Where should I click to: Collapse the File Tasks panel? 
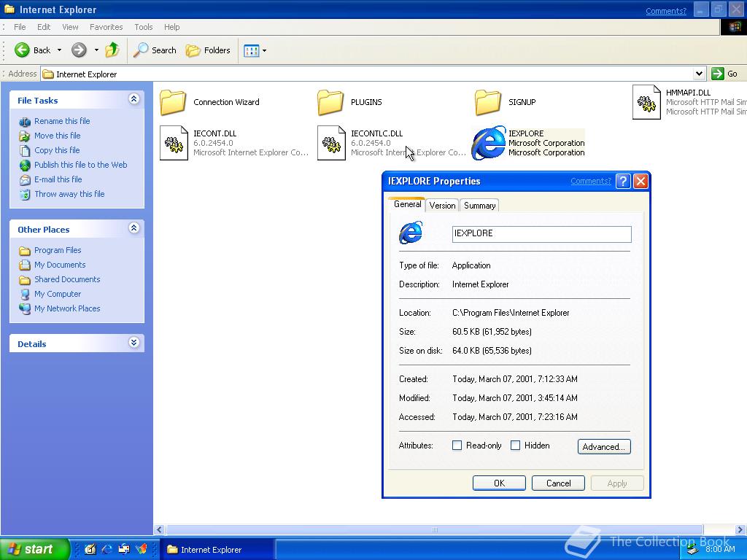coord(134,99)
